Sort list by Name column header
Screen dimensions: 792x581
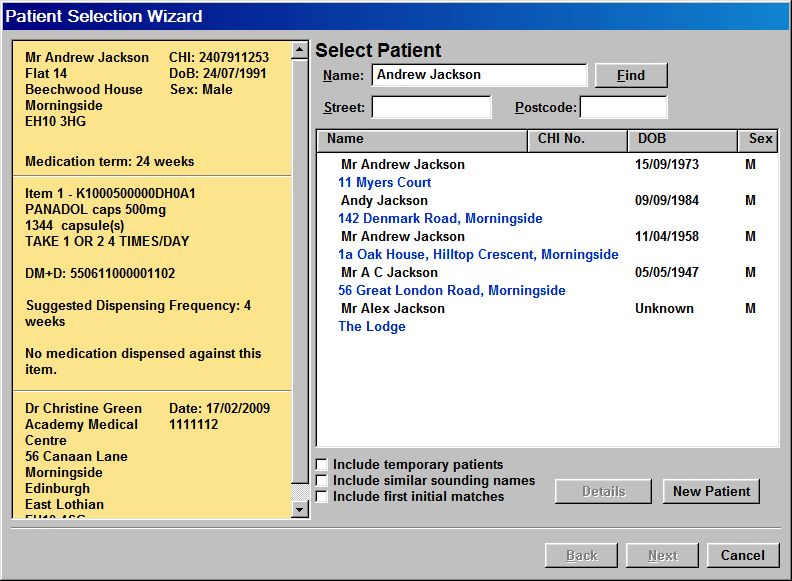click(x=421, y=139)
